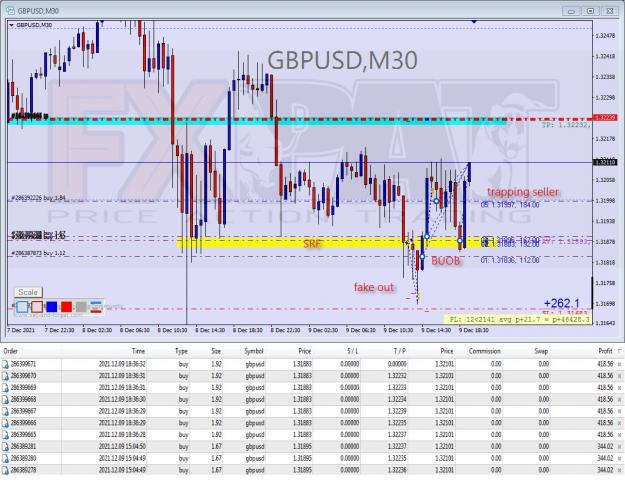
Task: Click the red TP price tag on price axis
Action: click(605, 118)
